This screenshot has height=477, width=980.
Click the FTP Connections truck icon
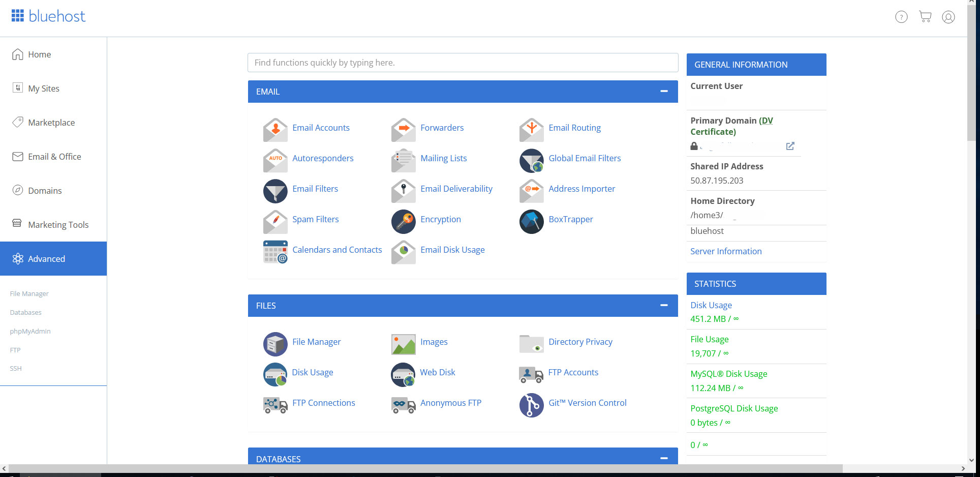coord(275,405)
